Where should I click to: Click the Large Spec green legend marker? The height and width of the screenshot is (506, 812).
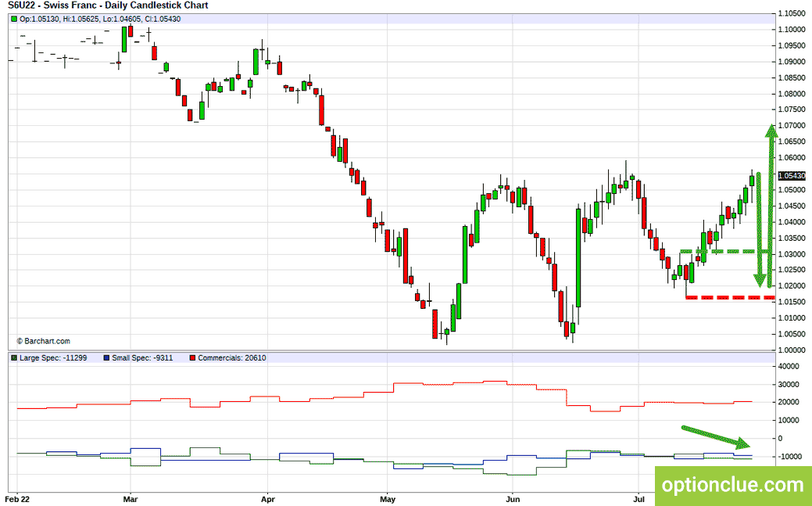point(14,357)
